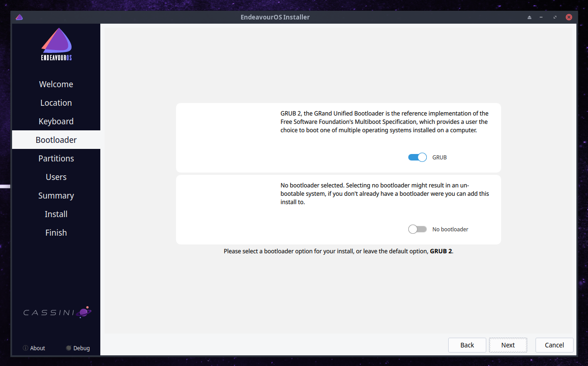Proceed with the Next button
This screenshot has width=588, height=366.
click(508, 345)
